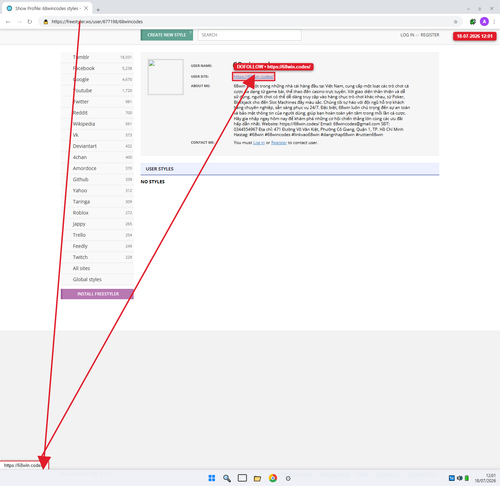
Task: Open the extensions puzzle icon
Action: (x=472, y=22)
